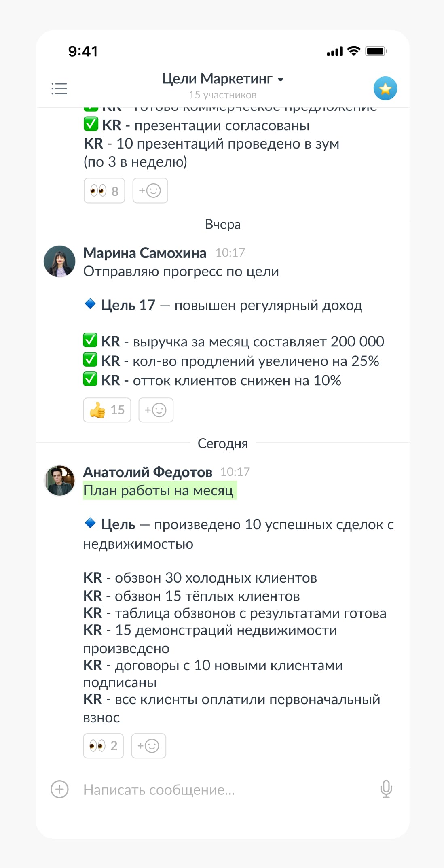Tap the blue diamond beside Цель 17
The height and width of the screenshot is (868, 444).
(x=90, y=303)
